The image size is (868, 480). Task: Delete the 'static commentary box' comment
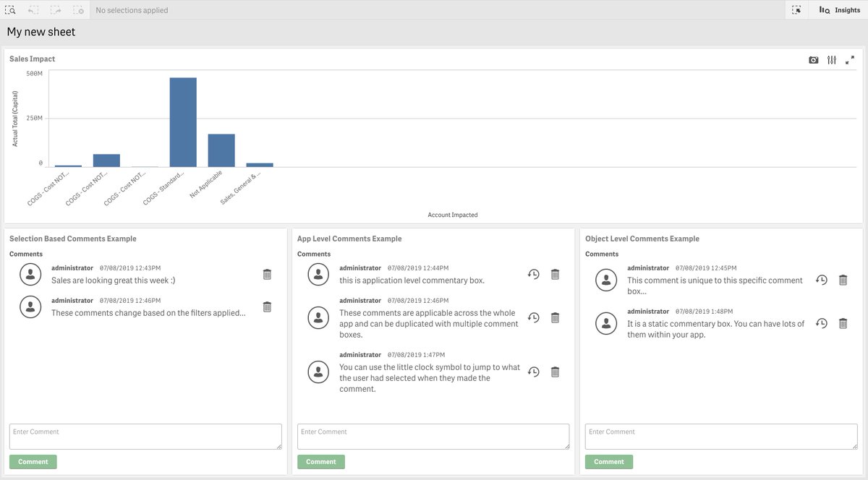[x=843, y=323]
